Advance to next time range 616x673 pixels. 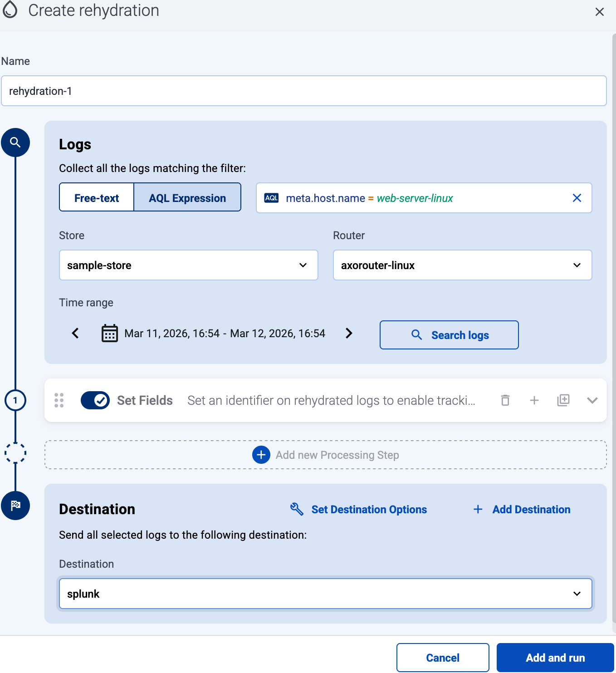pyautogui.click(x=348, y=334)
